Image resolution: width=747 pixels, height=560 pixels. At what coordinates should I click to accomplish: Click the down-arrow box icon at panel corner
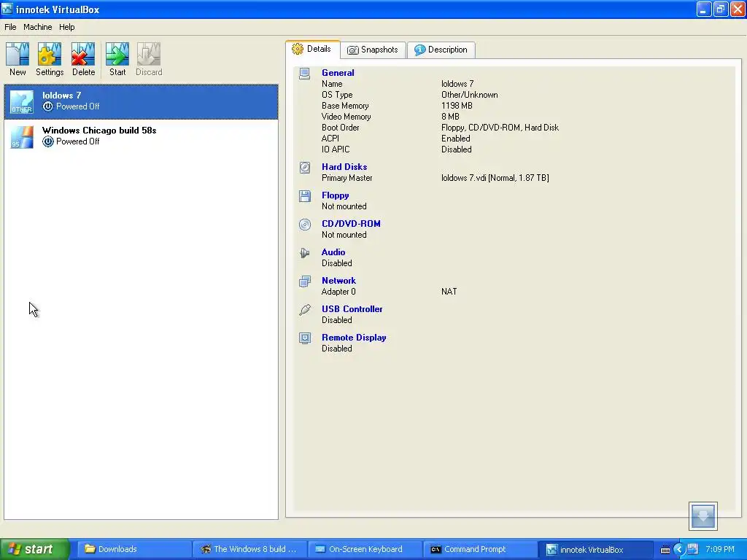click(x=703, y=516)
